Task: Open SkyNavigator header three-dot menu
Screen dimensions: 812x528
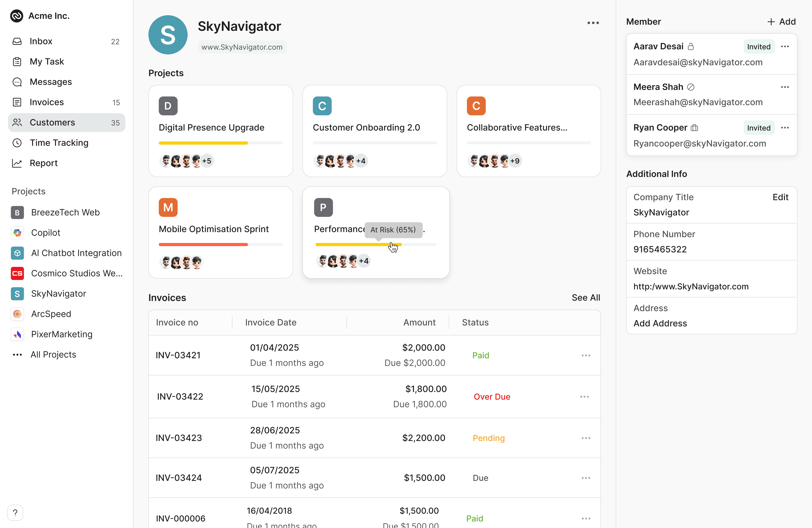Action: click(593, 23)
